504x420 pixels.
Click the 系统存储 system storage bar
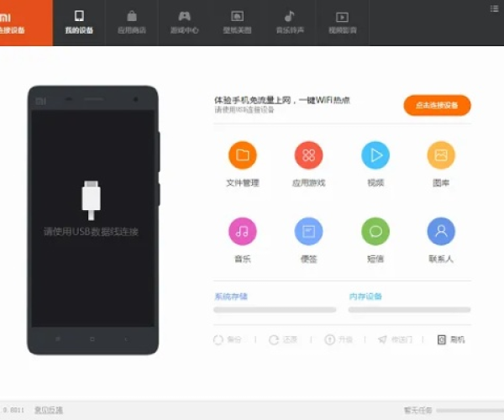275,310
